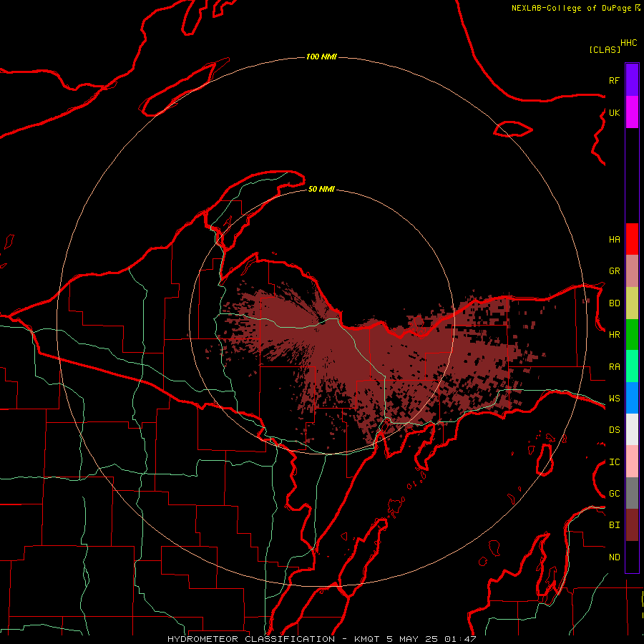This screenshot has width=644, height=644.
Task: Click the 'HHC' product code text
Action: coord(629,43)
